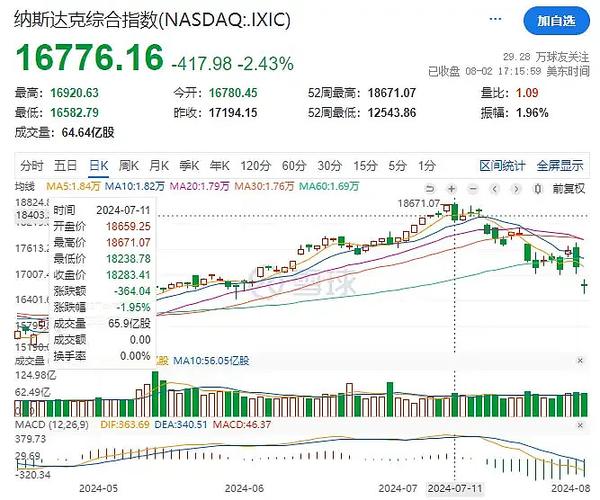The width and height of the screenshot is (600, 500).
Task: Click the undo/reset chart arrow icon
Action: point(430,189)
